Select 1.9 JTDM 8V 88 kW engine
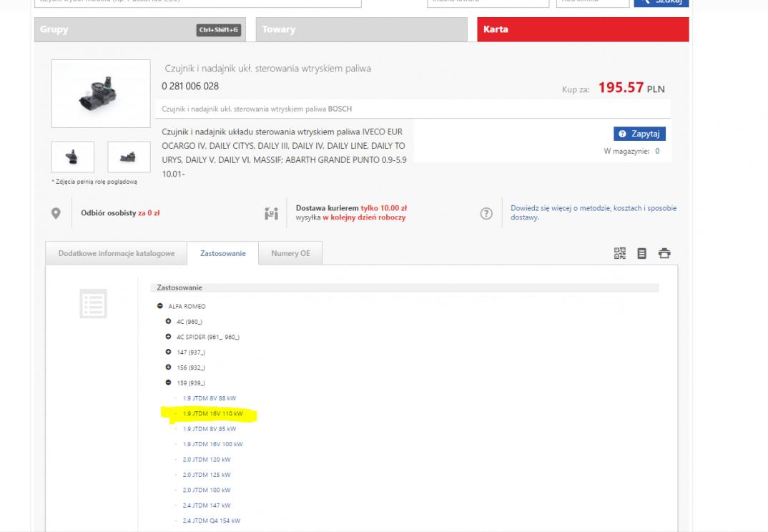 click(x=209, y=398)
